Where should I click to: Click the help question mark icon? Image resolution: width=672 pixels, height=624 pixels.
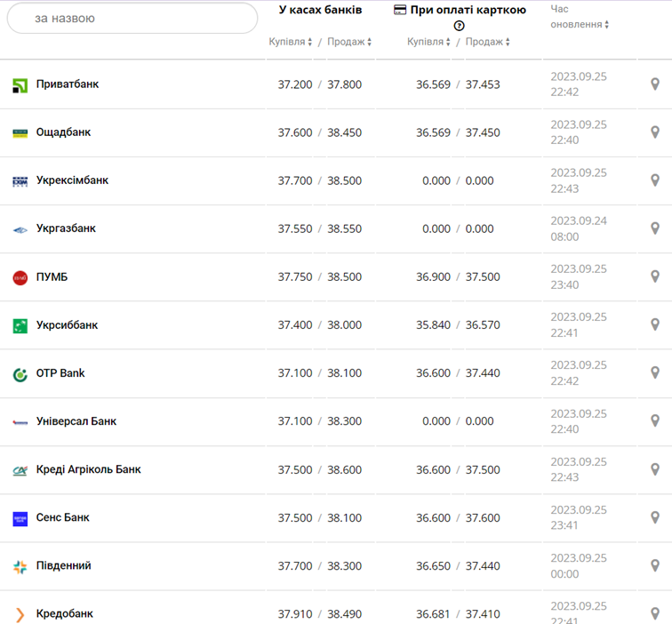460,26
